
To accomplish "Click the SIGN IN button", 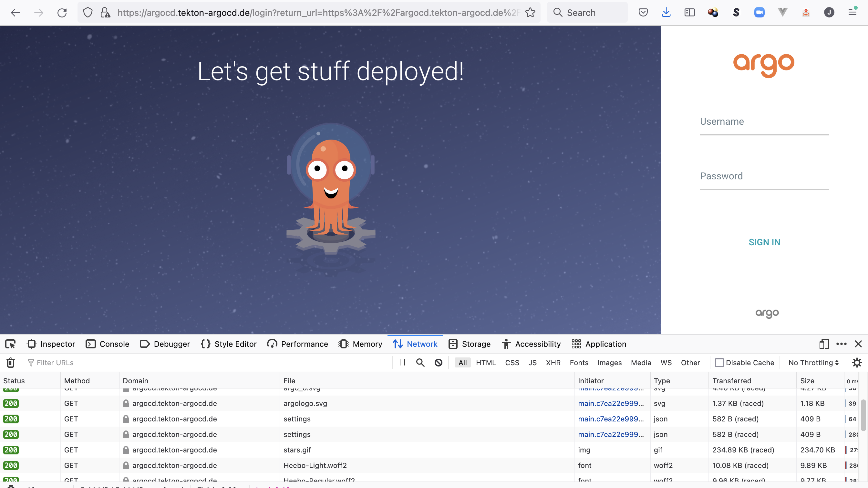I will pyautogui.click(x=764, y=242).
